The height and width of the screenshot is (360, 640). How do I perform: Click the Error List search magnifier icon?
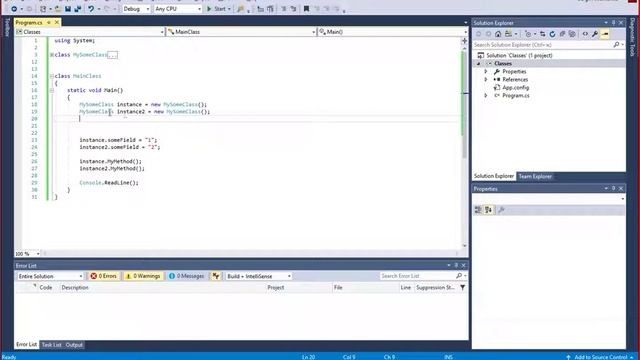(459, 276)
